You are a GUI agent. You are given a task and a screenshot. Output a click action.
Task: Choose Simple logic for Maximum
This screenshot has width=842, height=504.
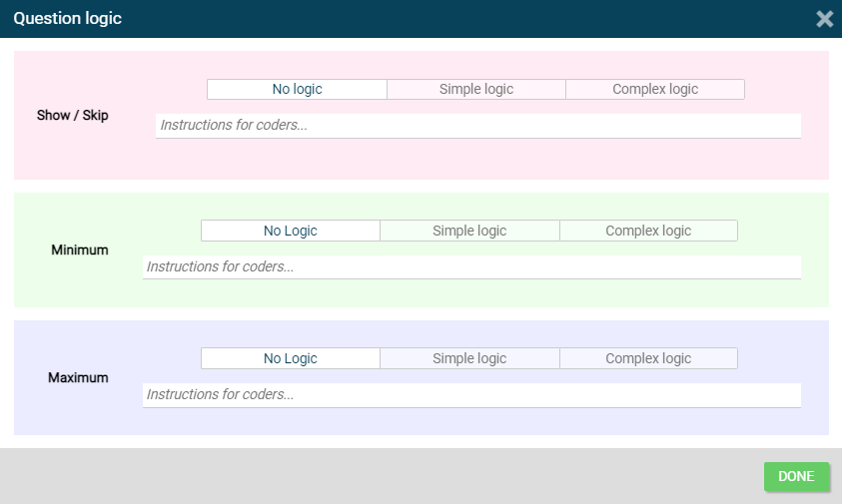[x=469, y=359]
